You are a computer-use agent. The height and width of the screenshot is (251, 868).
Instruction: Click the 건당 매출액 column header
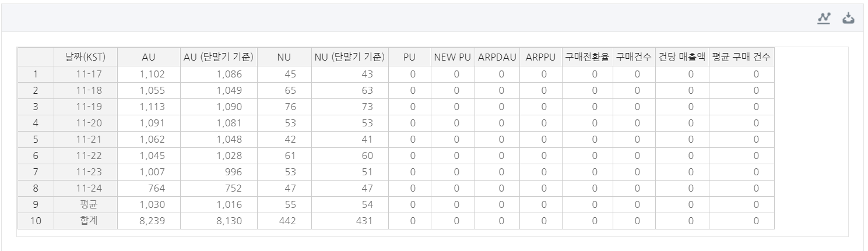(x=682, y=58)
